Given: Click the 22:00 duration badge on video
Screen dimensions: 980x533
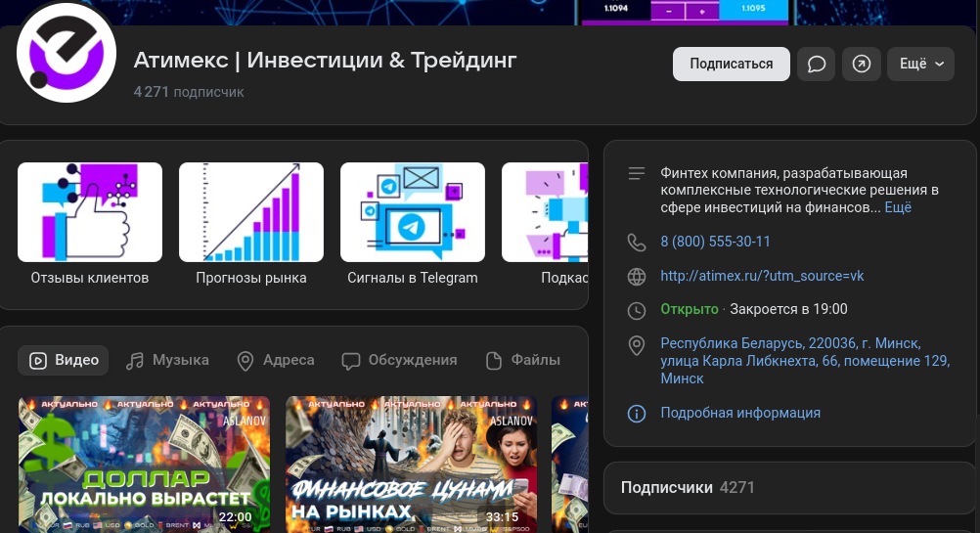Looking at the screenshot, I should pos(235,516).
